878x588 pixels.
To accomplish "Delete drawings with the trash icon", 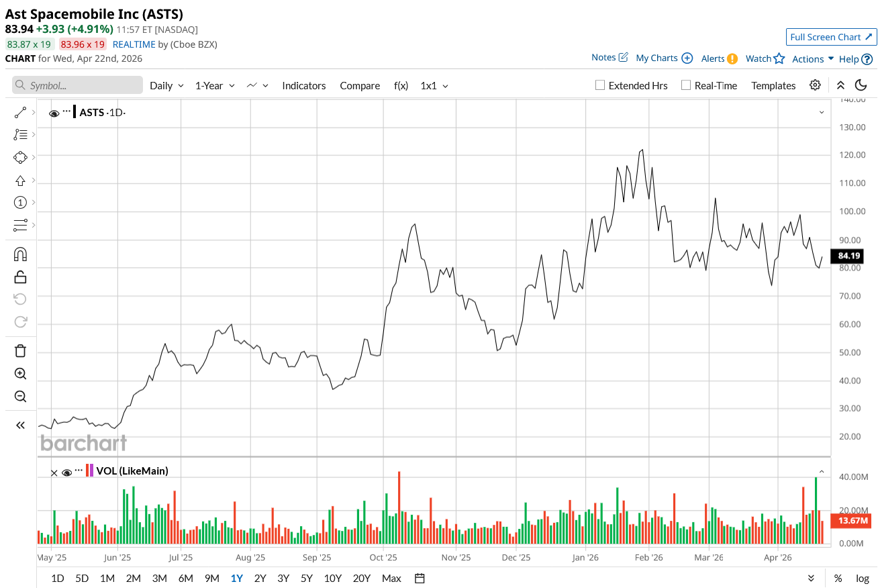I will 20,351.
